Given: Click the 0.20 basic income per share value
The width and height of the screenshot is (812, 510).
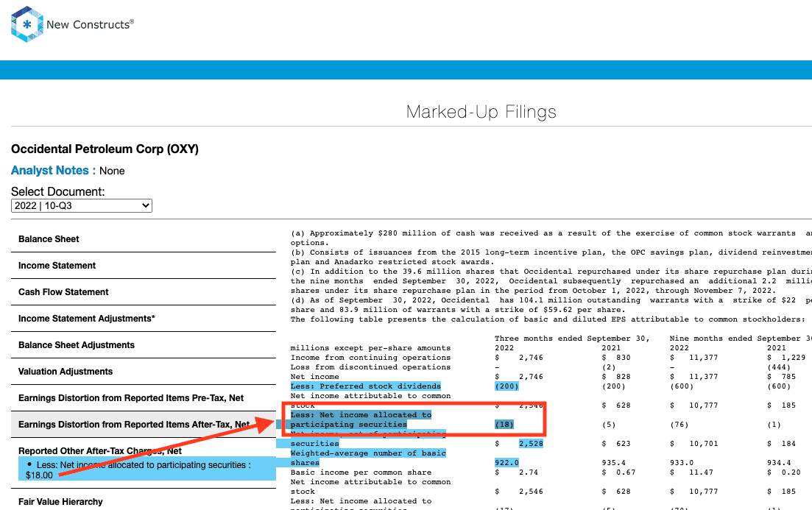Looking at the screenshot, I should [x=791, y=472].
